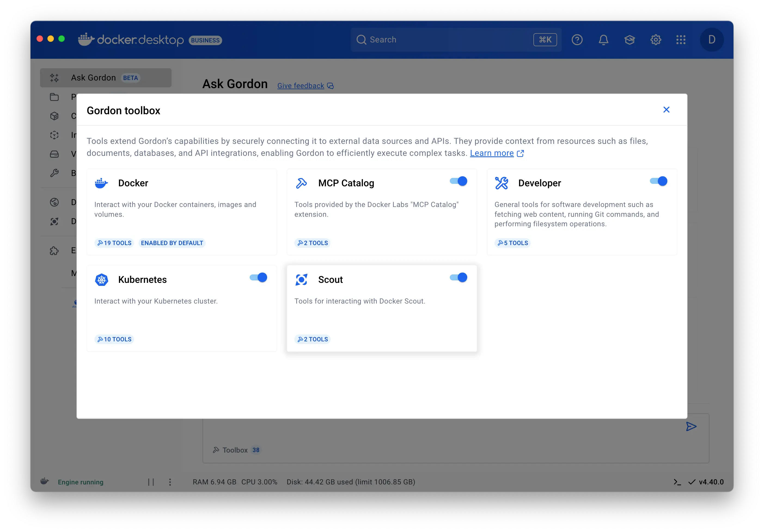Select Ask Gordon in the sidebar
This screenshot has height=532, width=764.
(x=105, y=78)
